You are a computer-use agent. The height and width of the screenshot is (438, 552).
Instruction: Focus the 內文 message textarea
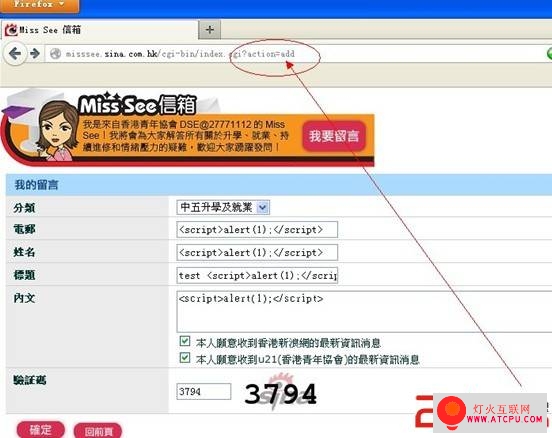click(x=364, y=312)
